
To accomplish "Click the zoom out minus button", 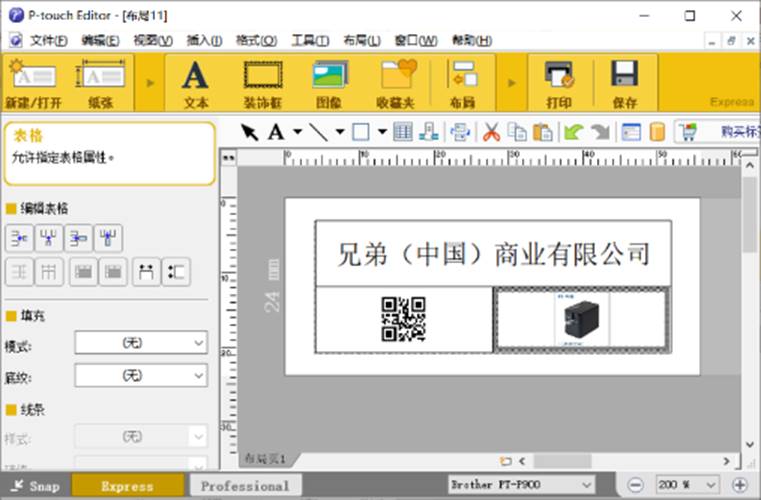I will (x=635, y=484).
